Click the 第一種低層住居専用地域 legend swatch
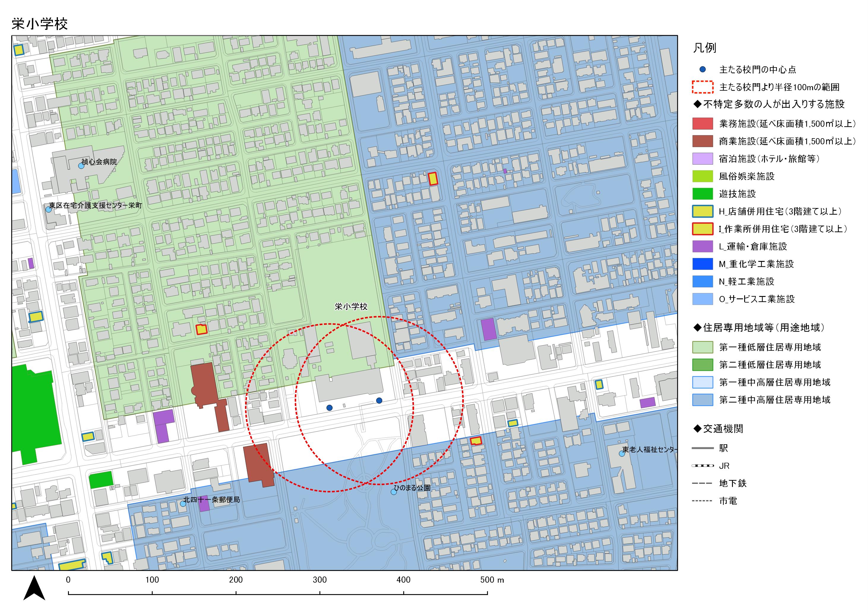868x614 pixels. 702,347
